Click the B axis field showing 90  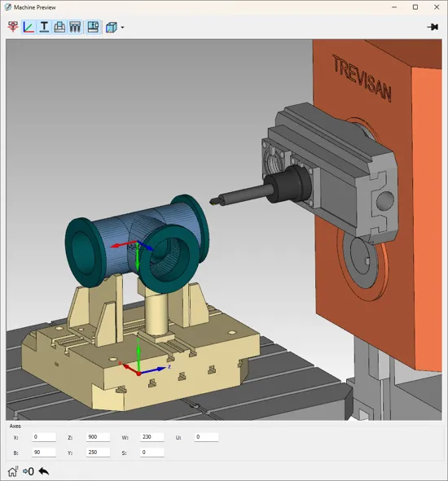click(44, 453)
